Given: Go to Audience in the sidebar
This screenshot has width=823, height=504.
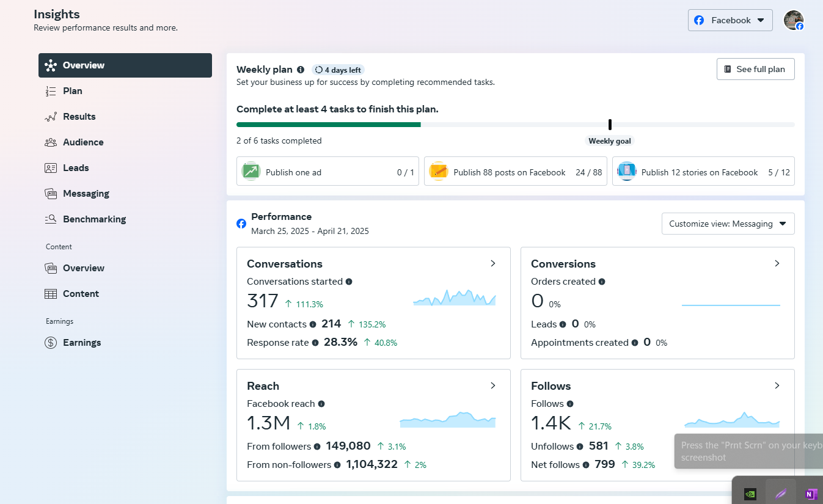Looking at the screenshot, I should 83,142.
